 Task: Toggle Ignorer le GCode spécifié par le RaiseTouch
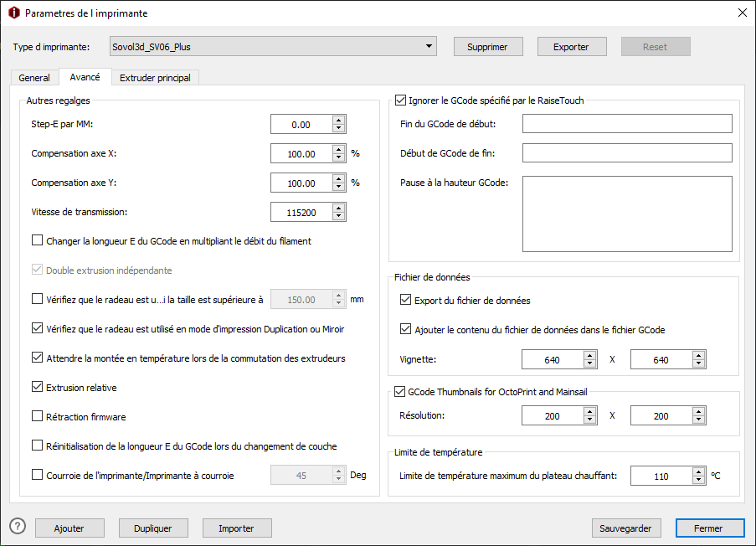(x=400, y=100)
